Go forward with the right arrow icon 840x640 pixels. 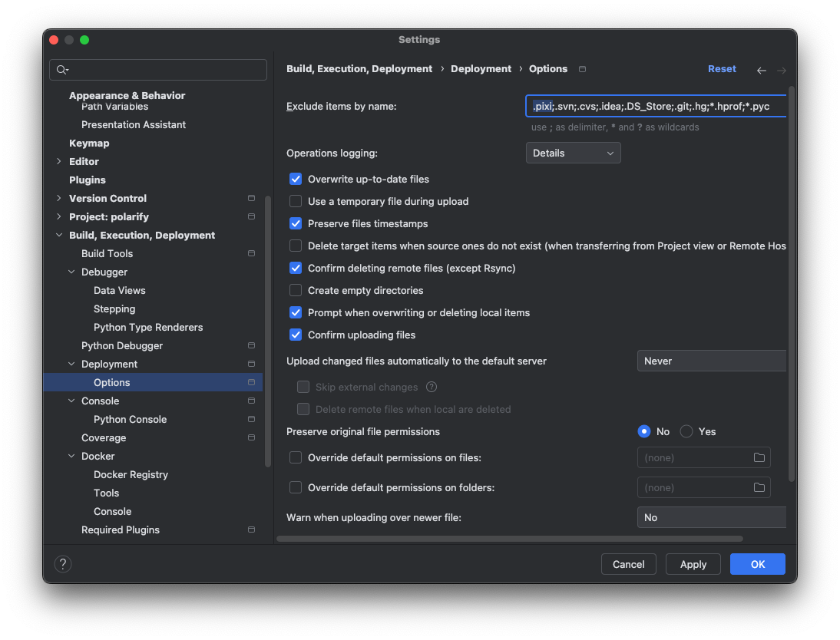tap(782, 70)
